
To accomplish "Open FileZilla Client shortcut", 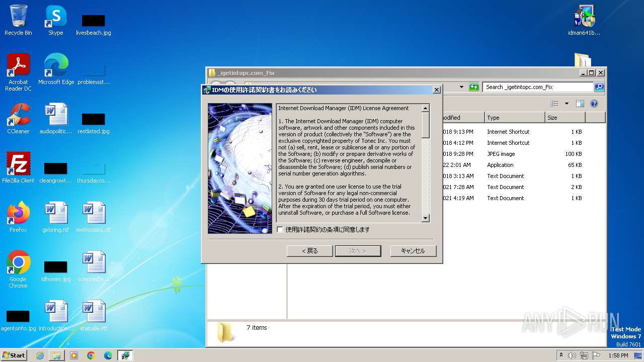I will [x=18, y=168].
